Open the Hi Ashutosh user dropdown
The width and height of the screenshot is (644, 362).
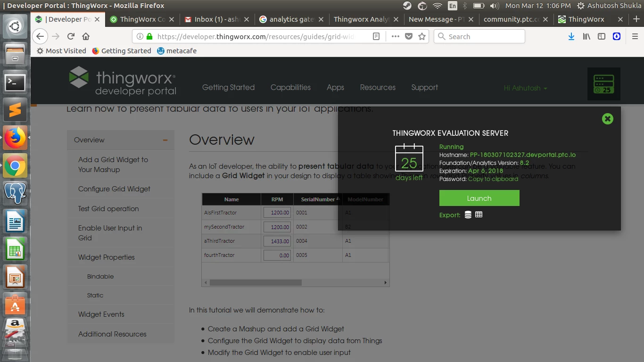coord(525,88)
